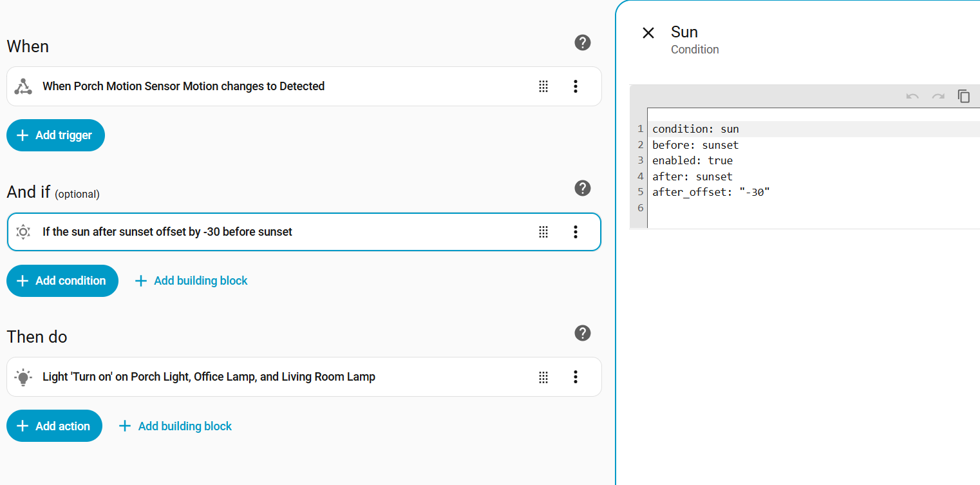Add building block under conditions
The height and width of the screenshot is (485, 980).
[x=191, y=281]
